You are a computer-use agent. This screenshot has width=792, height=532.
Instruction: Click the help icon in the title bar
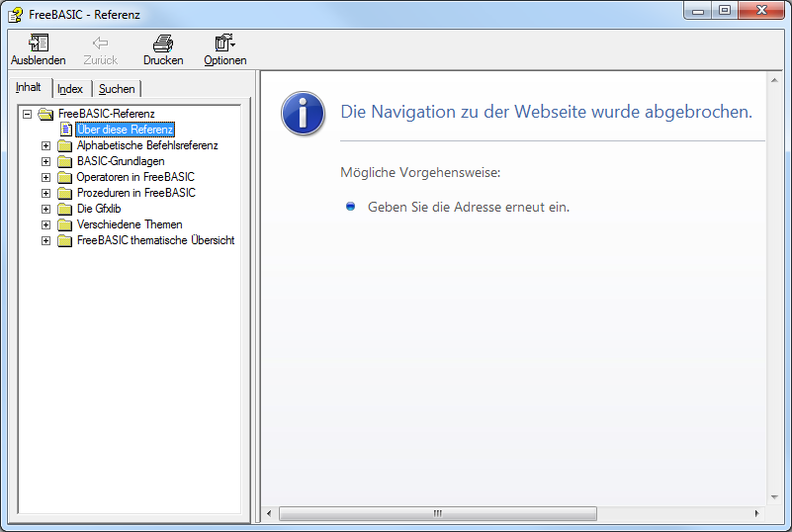16,15
